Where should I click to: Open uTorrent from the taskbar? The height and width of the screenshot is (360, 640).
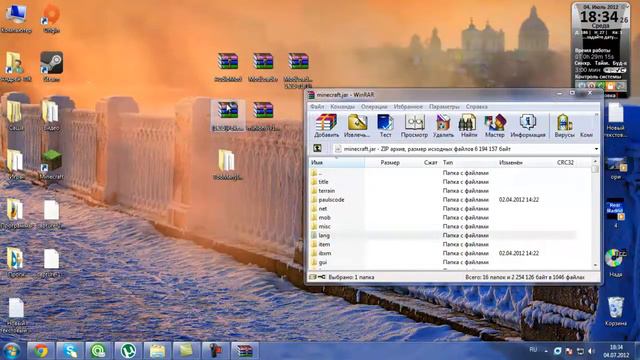point(128,351)
